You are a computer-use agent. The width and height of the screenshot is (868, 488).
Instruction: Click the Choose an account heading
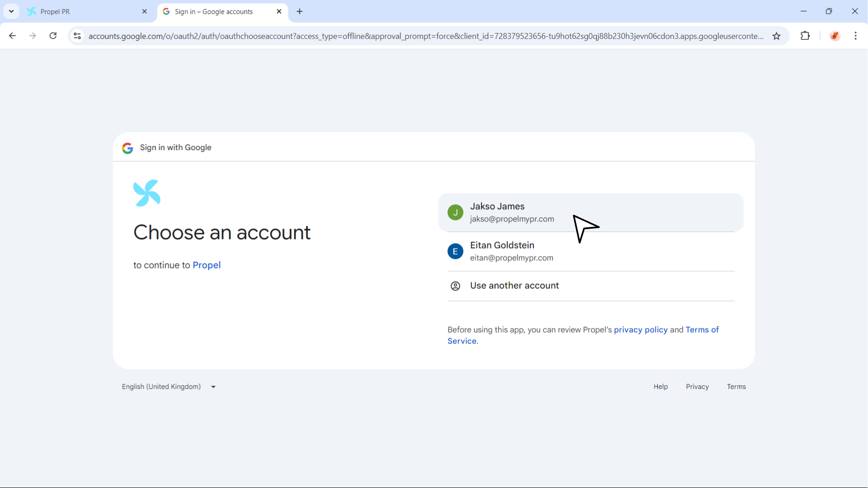222,232
